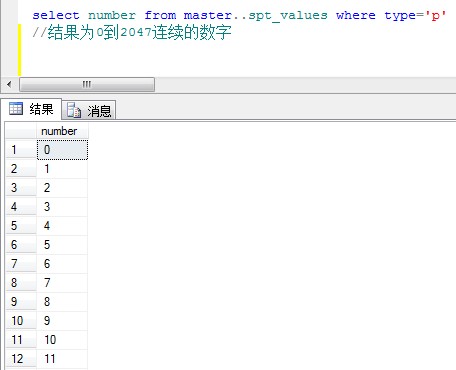Click row header 3 in results grid

click(x=21, y=188)
